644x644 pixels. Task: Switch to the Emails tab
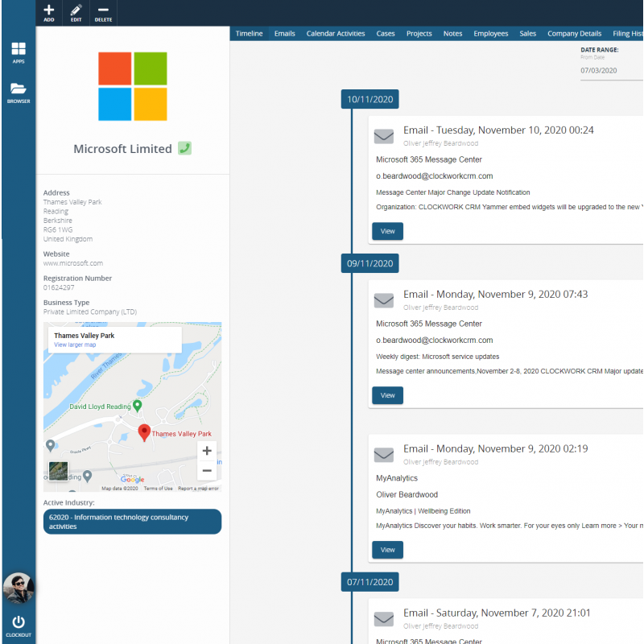pyautogui.click(x=285, y=34)
